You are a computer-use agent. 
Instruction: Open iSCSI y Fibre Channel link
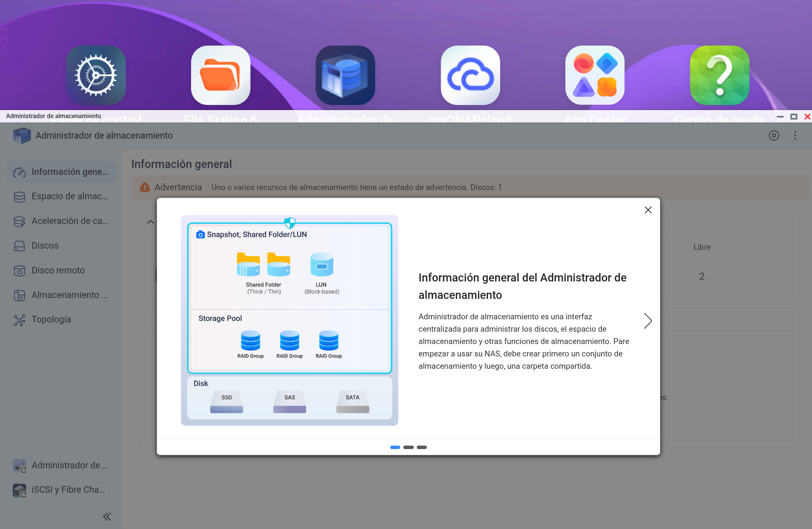tap(68, 490)
